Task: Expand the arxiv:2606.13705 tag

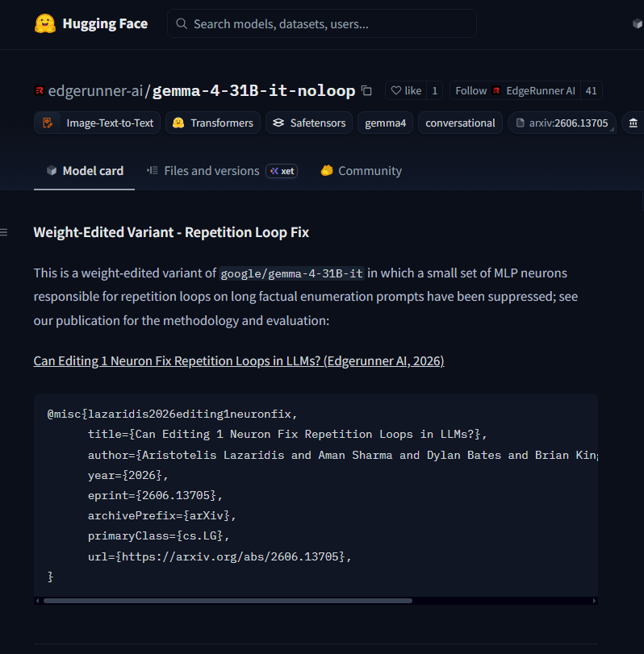Action: coord(562,123)
